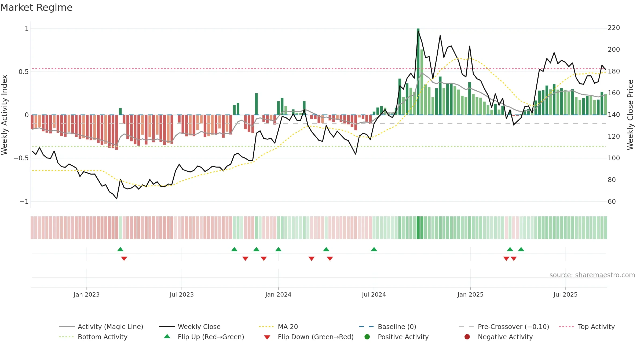Click the green Positive Activity circle legend icon
This screenshot has height=362, width=644.
pyautogui.click(x=367, y=337)
